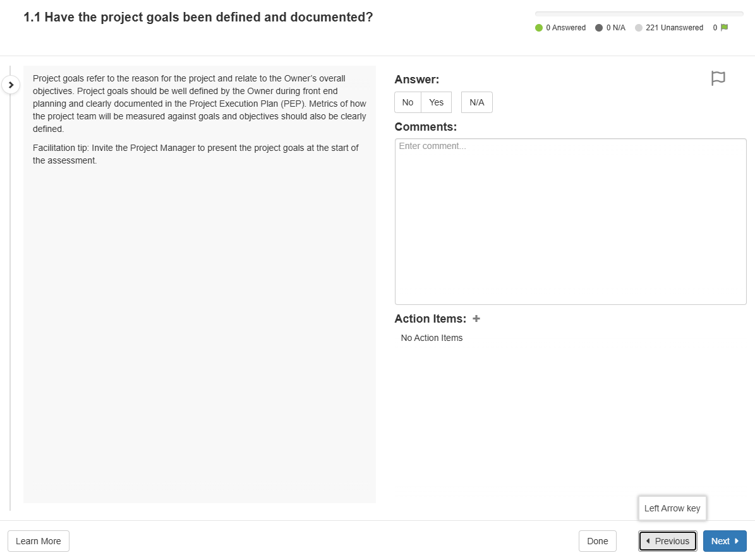The width and height of the screenshot is (755, 560).
Task: Advance to the Next question
Action: coord(725,541)
